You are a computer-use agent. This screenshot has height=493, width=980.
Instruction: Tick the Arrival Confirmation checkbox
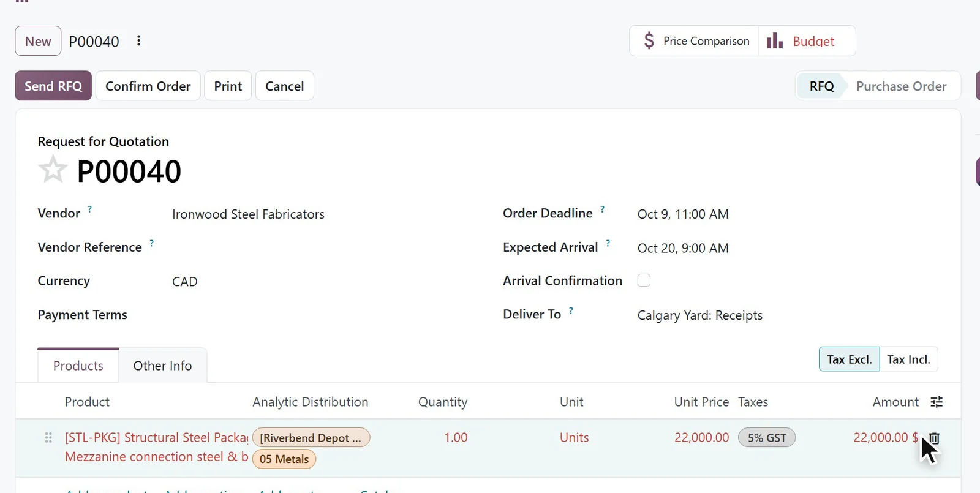pos(644,280)
